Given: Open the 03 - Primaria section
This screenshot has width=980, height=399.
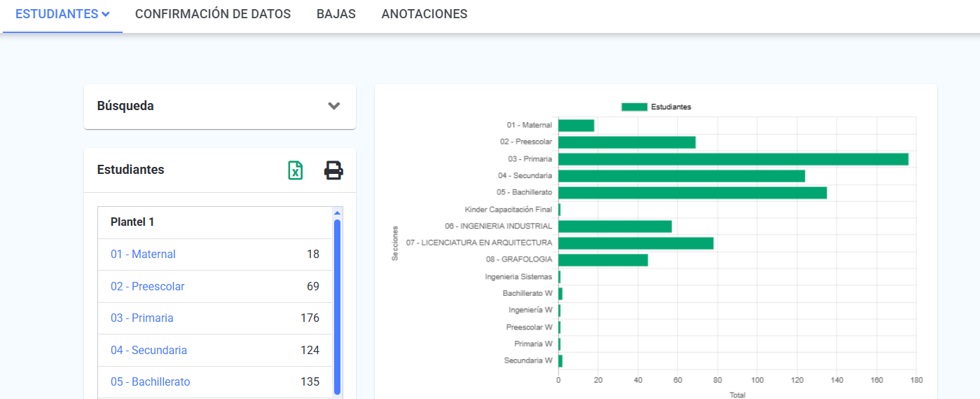Looking at the screenshot, I should [x=142, y=318].
